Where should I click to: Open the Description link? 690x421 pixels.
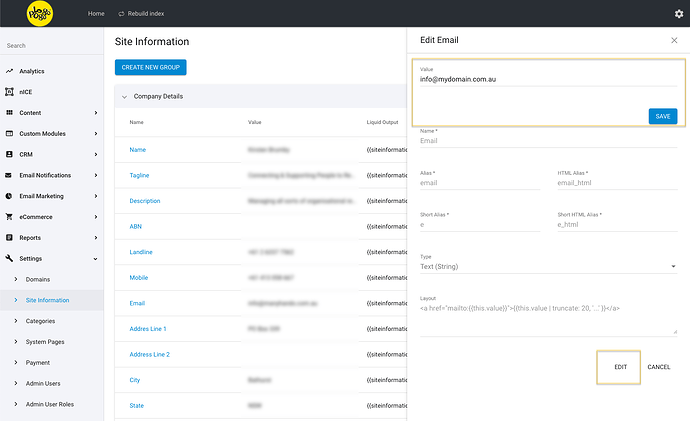145,201
